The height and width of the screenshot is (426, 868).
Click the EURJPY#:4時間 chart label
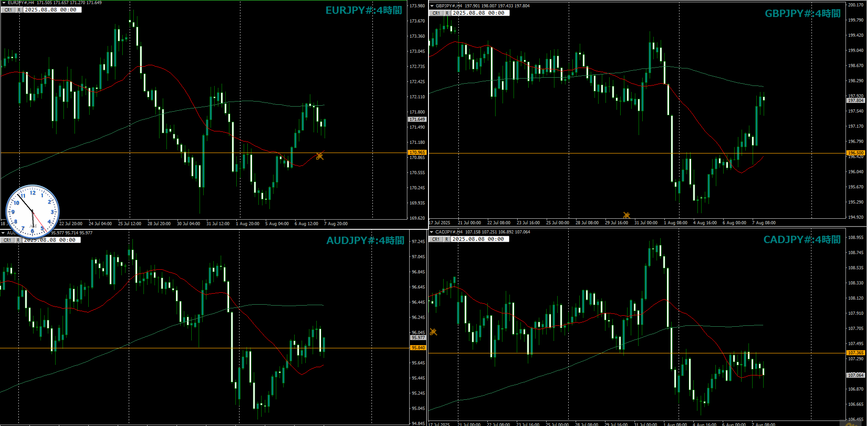click(364, 11)
